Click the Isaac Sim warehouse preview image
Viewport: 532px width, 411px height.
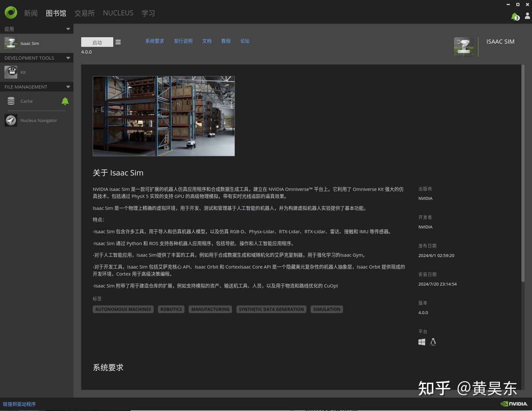164,116
